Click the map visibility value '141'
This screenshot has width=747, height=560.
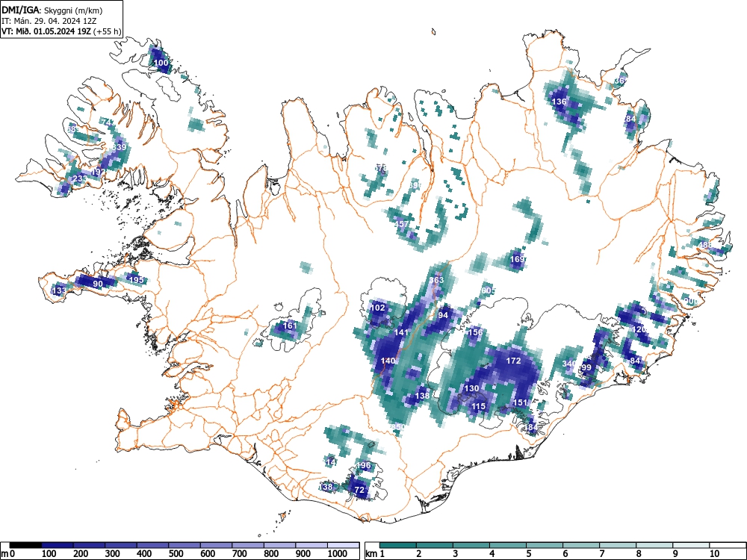click(x=402, y=332)
